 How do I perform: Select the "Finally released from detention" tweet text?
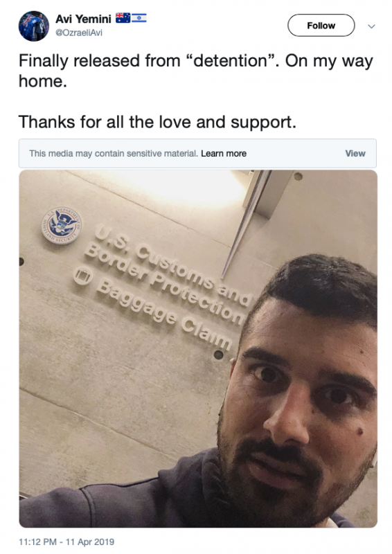point(195,71)
